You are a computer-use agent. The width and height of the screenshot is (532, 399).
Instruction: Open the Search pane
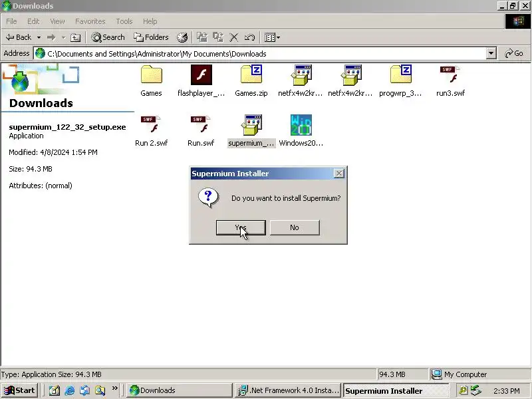pyautogui.click(x=108, y=37)
